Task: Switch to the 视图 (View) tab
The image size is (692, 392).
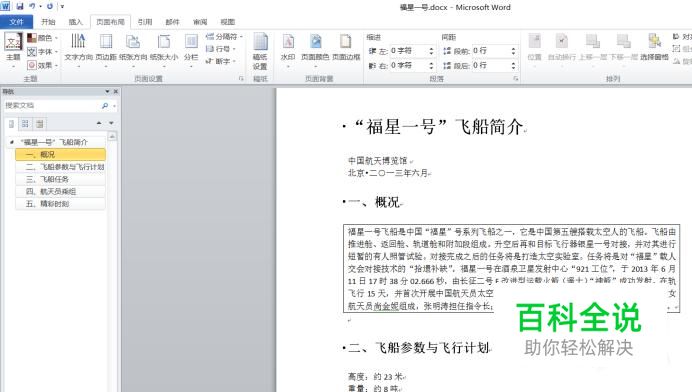Action: coord(228,22)
